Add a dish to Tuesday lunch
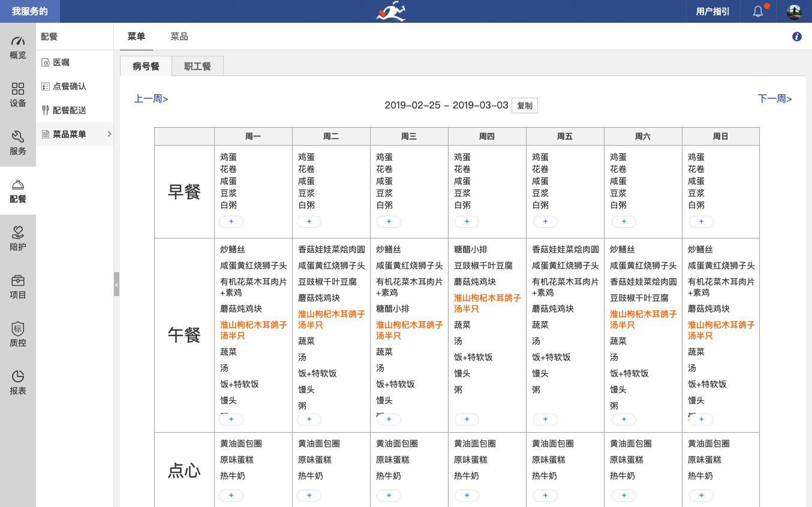The width and height of the screenshot is (812, 507). [x=309, y=420]
